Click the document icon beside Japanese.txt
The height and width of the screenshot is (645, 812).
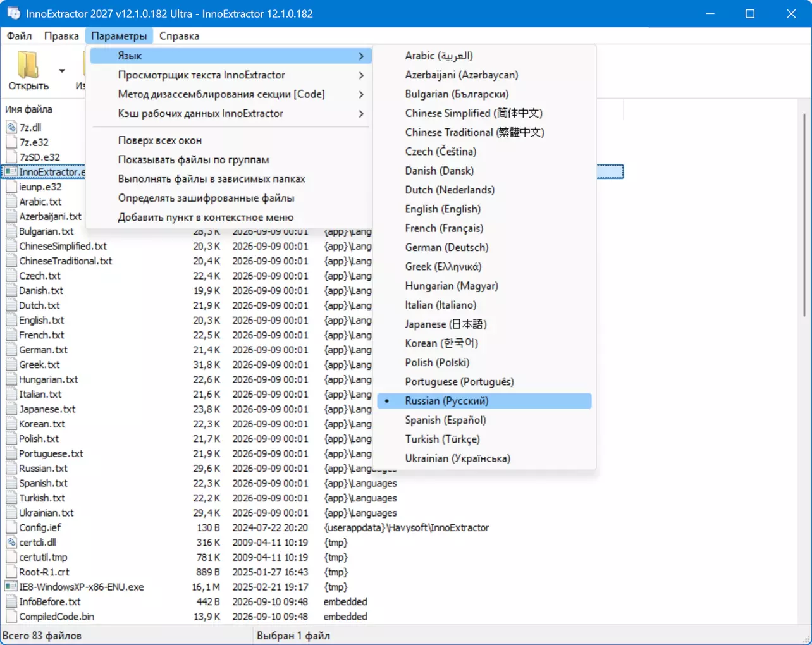click(11, 409)
